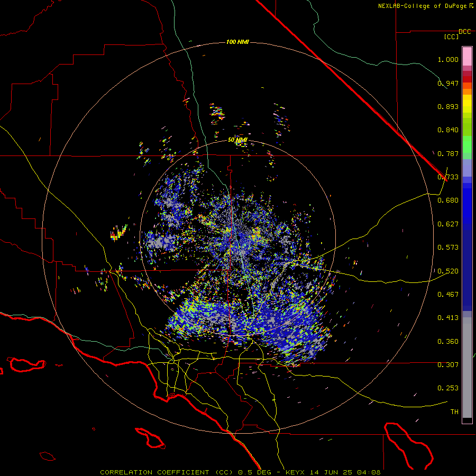This screenshot has height=476, width=476.
Task: Pick the red swatch above 0.947
Action: [x=467, y=79]
